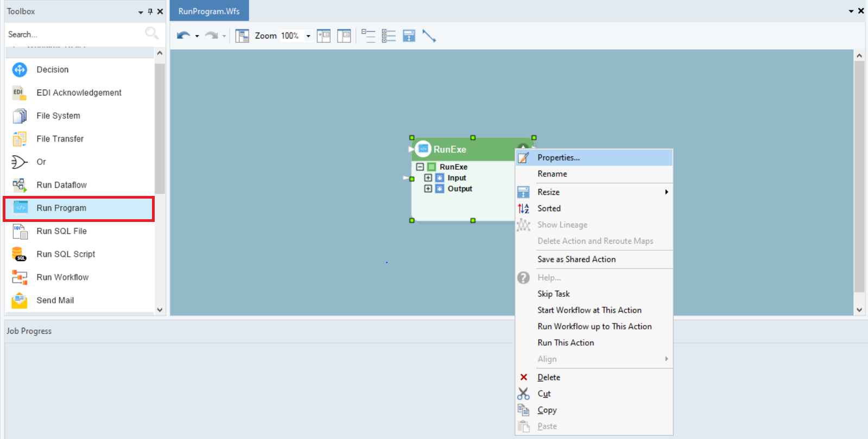Open the Zoom percentage dropdown
Image resolution: width=868 pixels, height=439 pixels.
pyautogui.click(x=308, y=36)
